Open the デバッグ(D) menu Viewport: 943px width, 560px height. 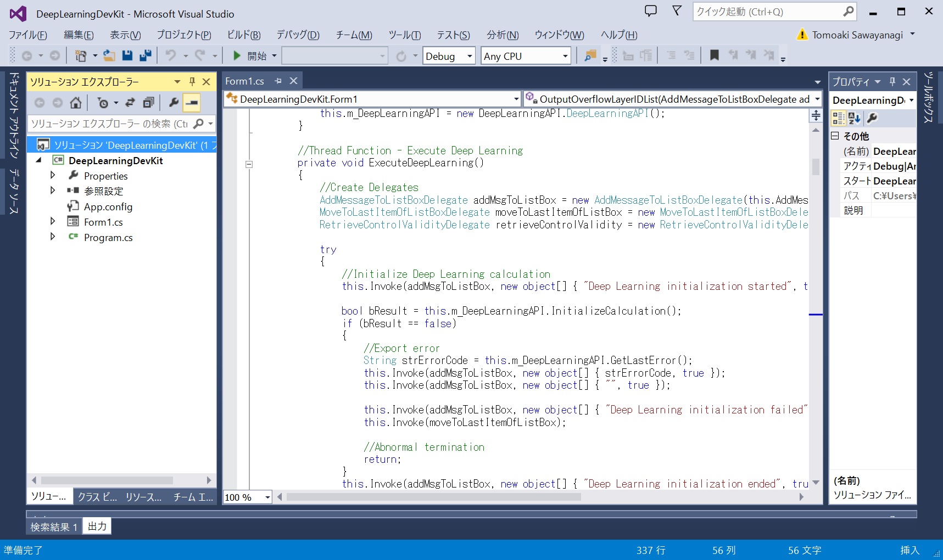tap(298, 35)
